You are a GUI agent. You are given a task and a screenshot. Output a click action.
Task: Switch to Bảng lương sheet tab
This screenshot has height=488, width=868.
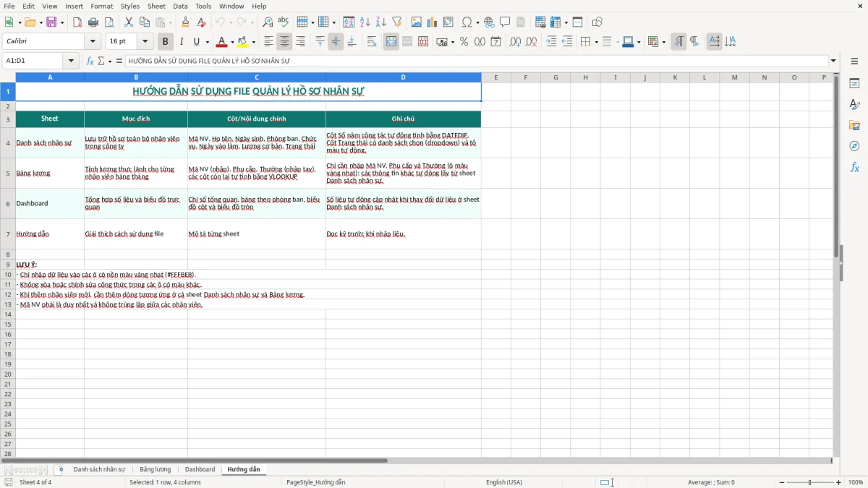pyautogui.click(x=155, y=469)
